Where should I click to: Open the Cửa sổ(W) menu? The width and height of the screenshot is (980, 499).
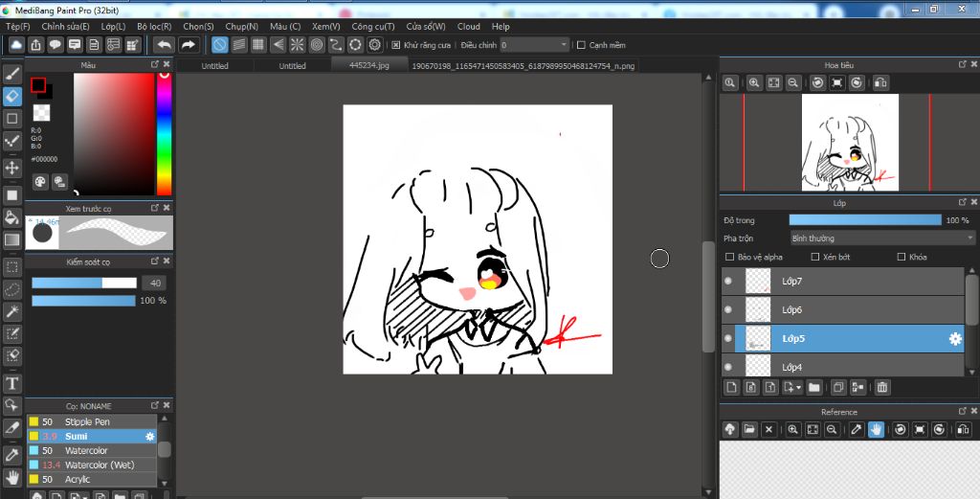[426, 26]
